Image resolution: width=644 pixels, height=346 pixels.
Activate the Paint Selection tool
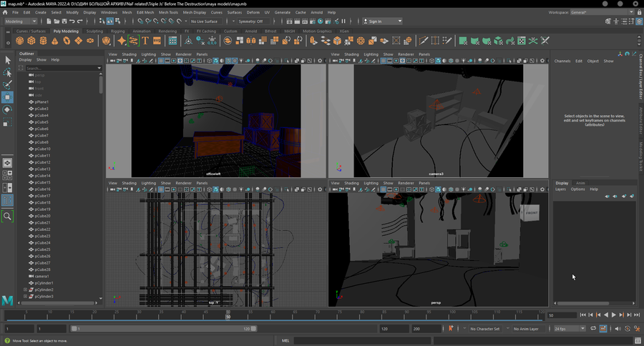[x=7, y=84]
